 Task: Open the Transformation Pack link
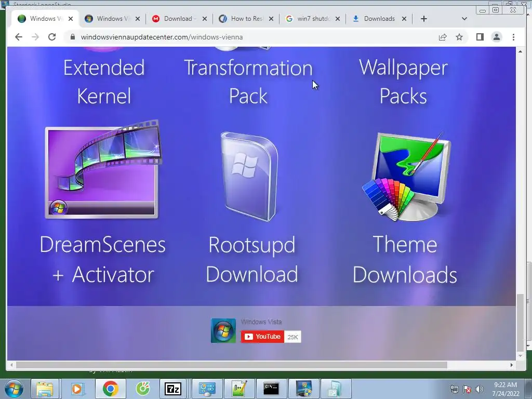[x=248, y=82]
